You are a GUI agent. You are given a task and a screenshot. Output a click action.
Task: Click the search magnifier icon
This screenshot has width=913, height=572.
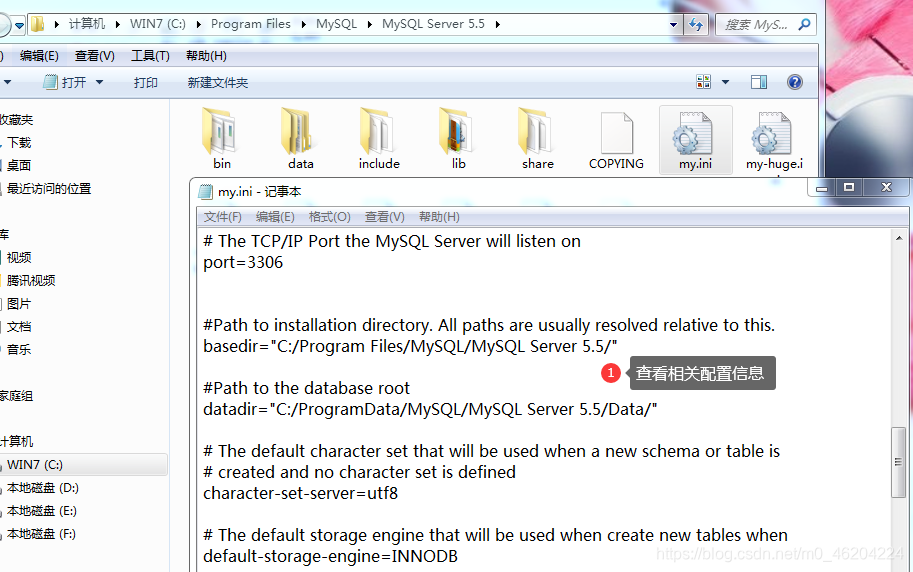(804, 24)
